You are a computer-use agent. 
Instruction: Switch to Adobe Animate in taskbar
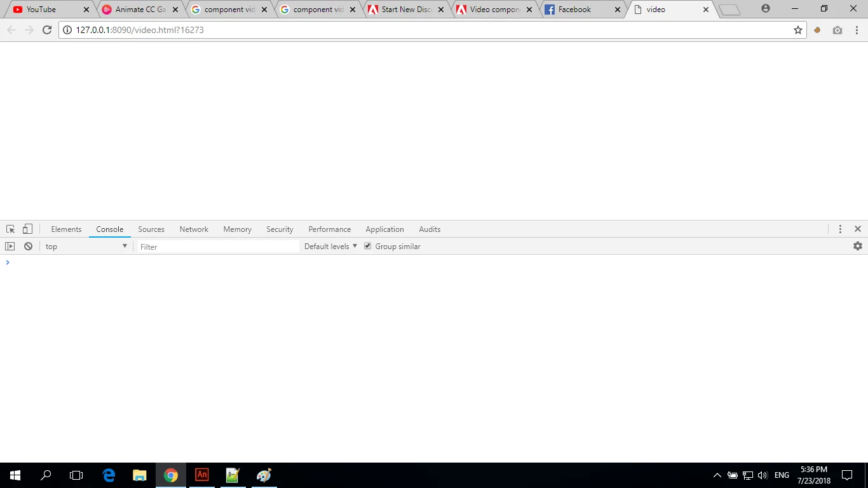click(x=202, y=475)
